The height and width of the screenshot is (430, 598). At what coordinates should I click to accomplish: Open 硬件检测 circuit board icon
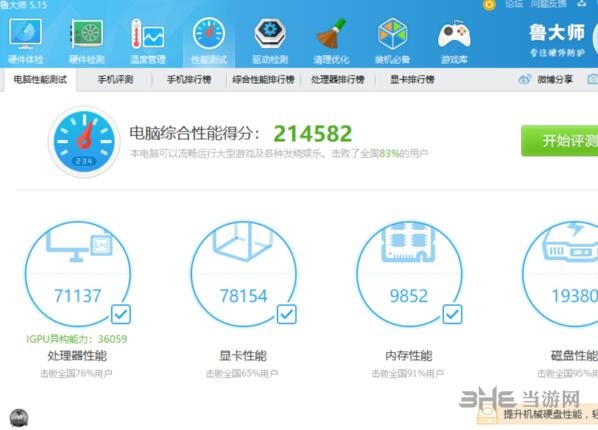coord(87,34)
